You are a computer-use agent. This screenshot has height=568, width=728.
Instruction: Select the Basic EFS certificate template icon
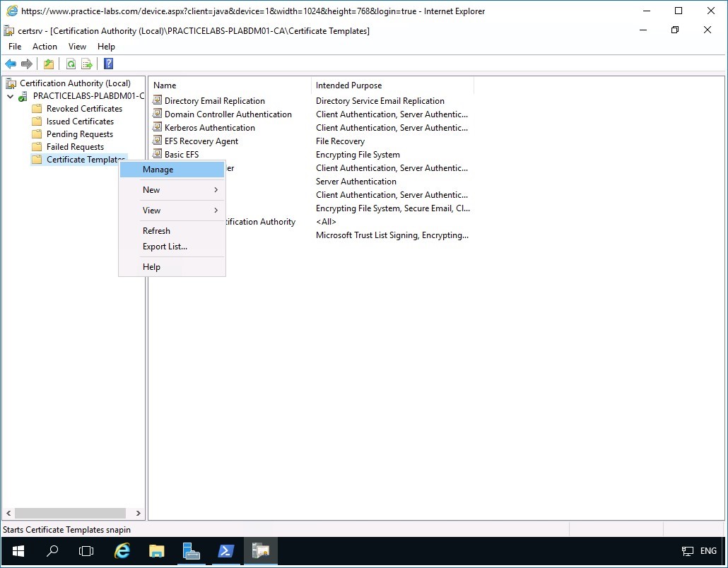coord(157,154)
